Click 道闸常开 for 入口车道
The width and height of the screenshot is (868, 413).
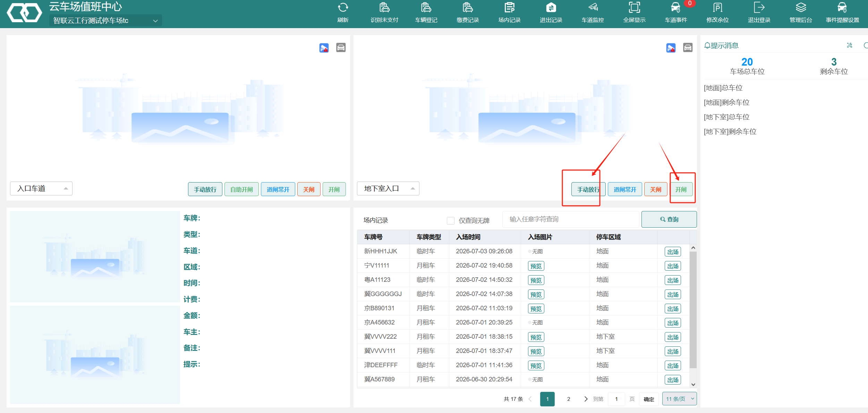click(x=278, y=189)
